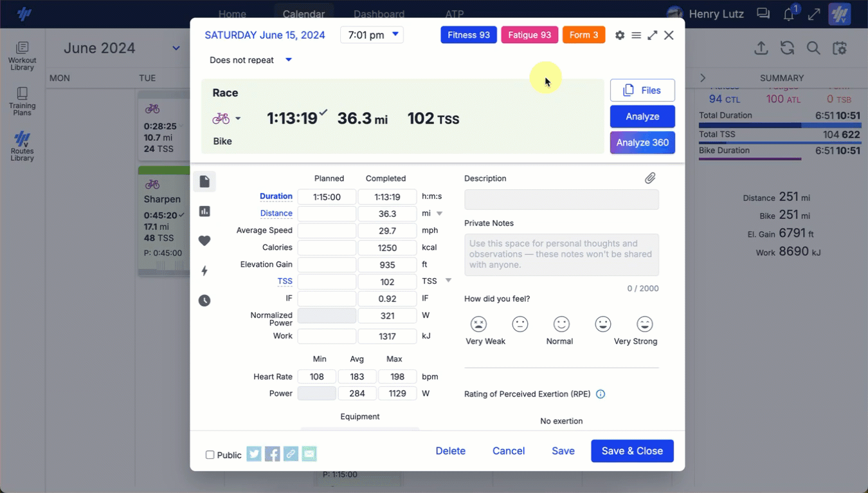
Task: Click the heart rate icon in sidebar
Action: click(204, 241)
